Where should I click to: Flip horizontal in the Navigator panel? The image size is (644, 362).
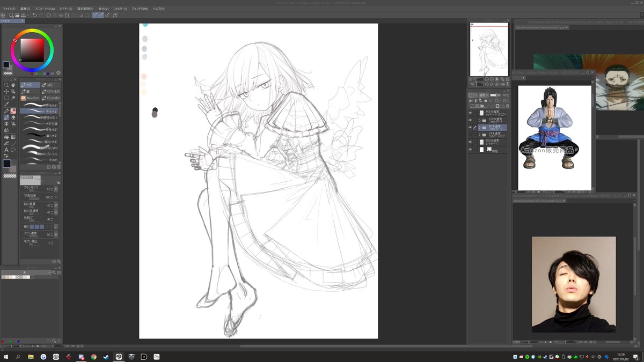tap(502, 84)
